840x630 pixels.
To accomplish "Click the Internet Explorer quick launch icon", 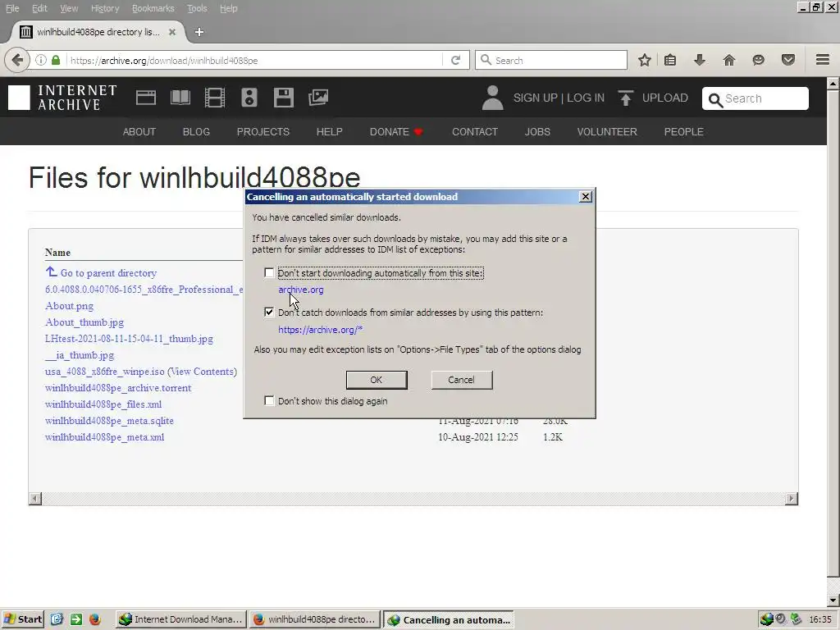I will point(57,619).
